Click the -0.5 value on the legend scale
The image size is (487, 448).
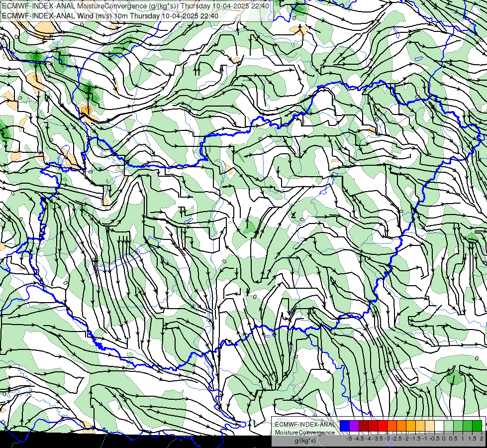tap(434, 439)
